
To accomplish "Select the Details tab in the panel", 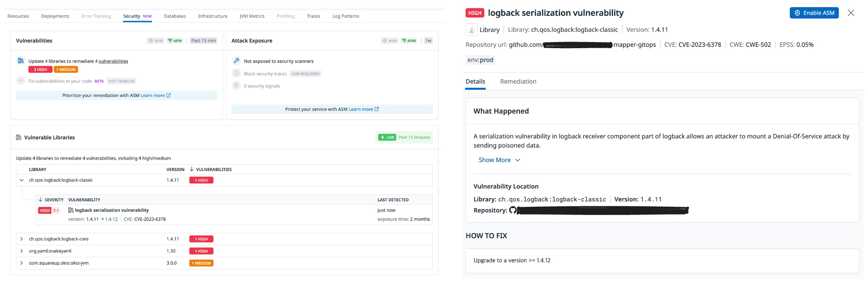I will (475, 81).
